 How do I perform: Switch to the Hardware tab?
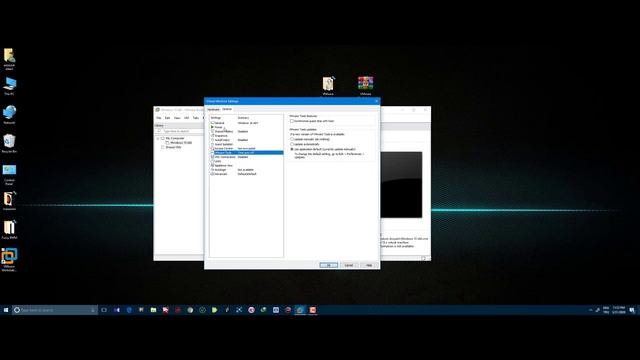[x=213, y=109]
